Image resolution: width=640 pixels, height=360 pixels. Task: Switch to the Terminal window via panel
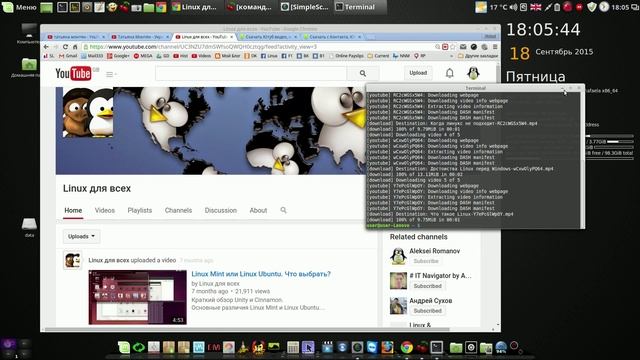(360, 7)
